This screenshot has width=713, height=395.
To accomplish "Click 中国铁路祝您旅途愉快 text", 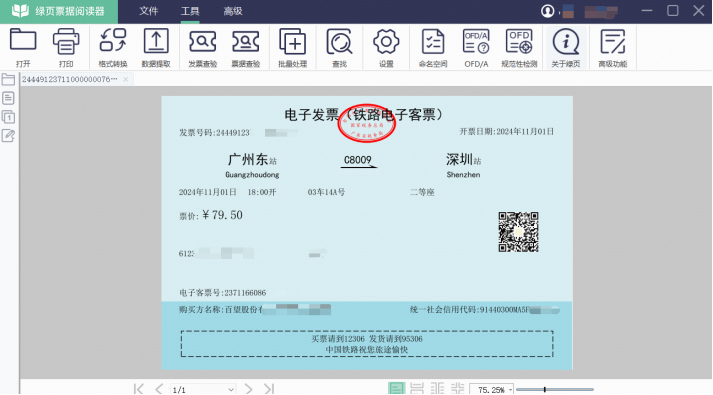I will tap(367, 350).
